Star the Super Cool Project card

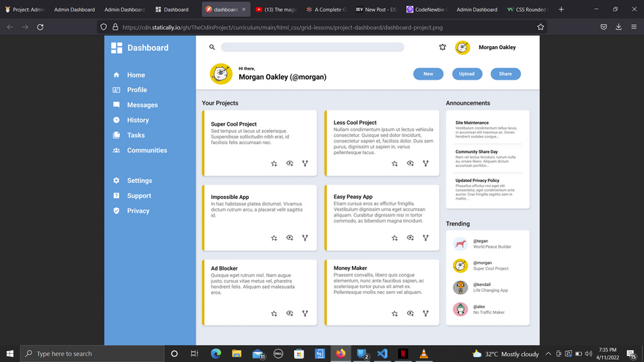pos(274,164)
